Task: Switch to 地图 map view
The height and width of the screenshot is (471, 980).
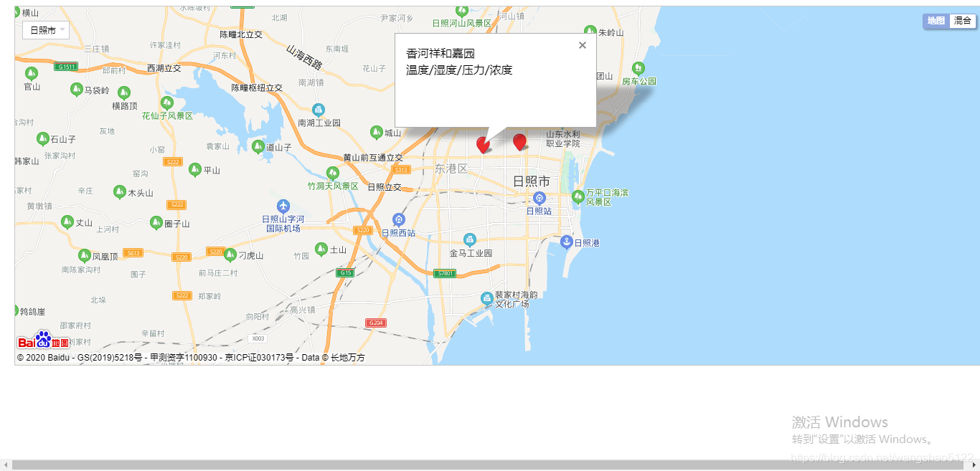Action: [x=936, y=21]
